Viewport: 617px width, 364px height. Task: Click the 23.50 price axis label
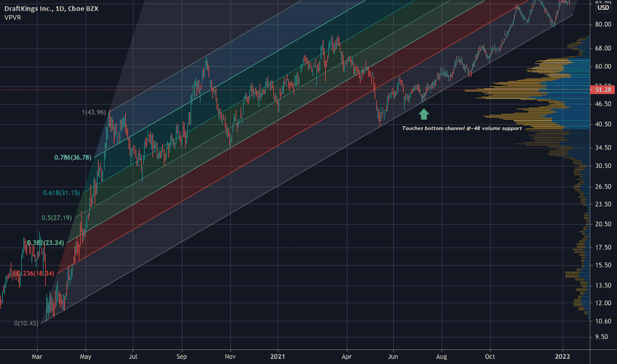(603, 205)
